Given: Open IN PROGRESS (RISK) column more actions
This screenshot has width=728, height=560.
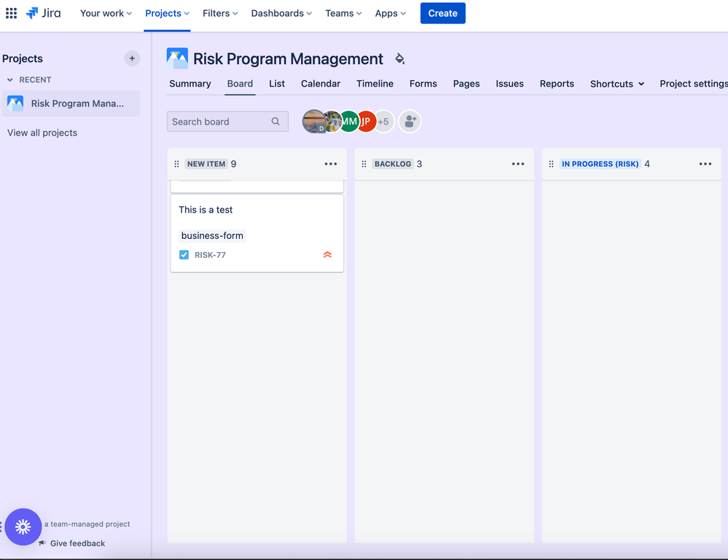Looking at the screenshot, I should [705, 164].
